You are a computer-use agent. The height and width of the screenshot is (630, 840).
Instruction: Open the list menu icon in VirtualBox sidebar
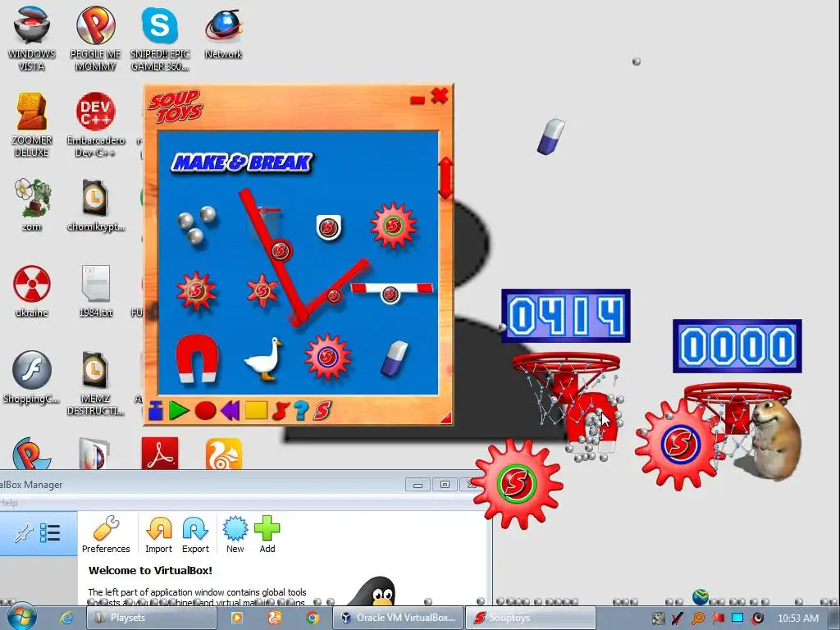tap(50, 533)
